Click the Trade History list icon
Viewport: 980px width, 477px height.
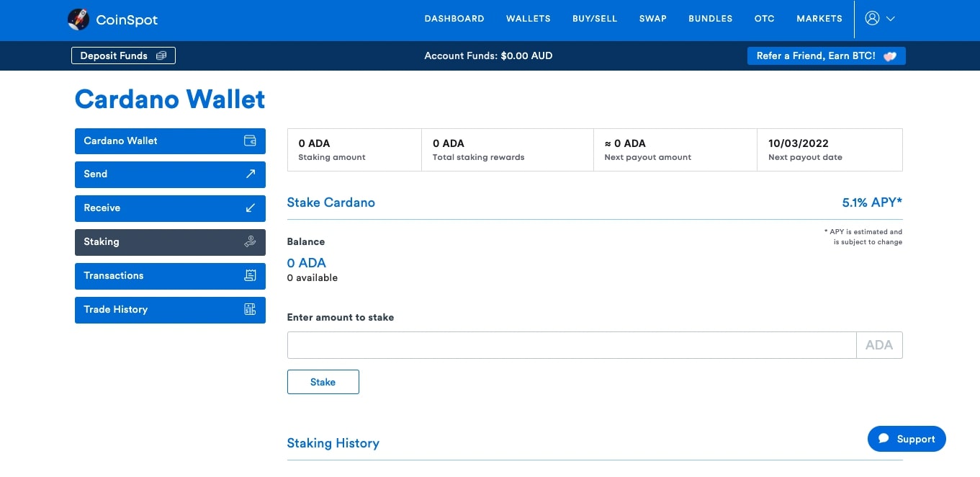(x=250, y=309)
